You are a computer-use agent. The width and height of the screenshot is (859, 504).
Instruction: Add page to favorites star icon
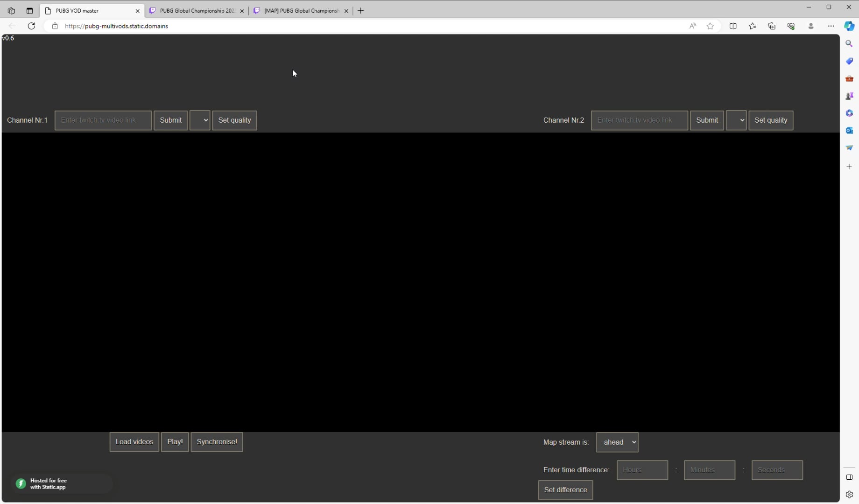tap(710, 26)
